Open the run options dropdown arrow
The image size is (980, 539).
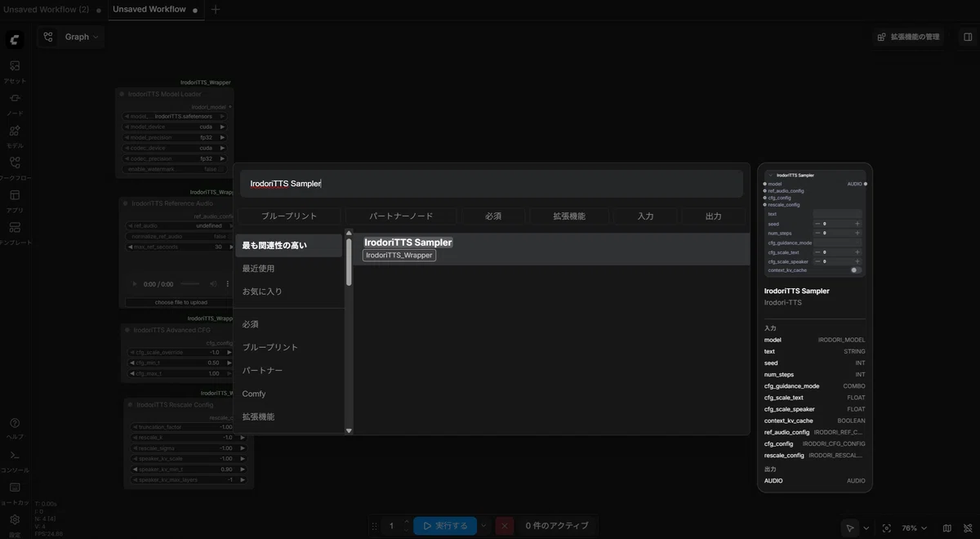pos(483,526)
